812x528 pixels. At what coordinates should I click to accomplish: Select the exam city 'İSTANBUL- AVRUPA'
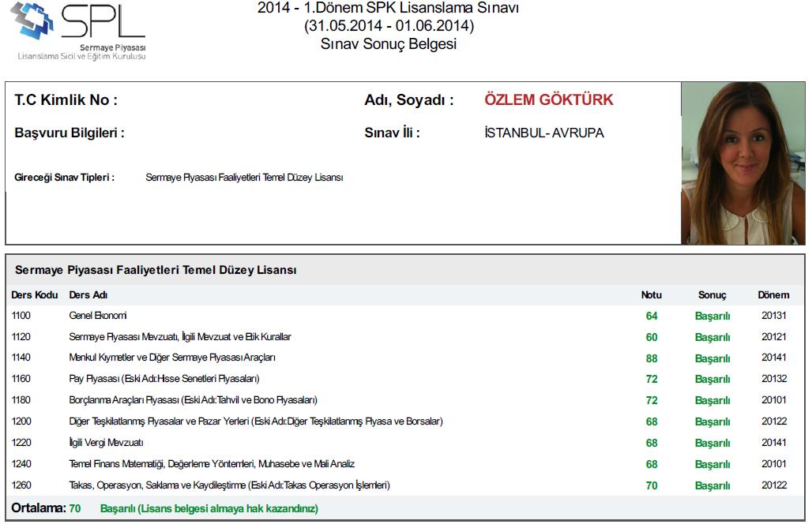point(544,133)
